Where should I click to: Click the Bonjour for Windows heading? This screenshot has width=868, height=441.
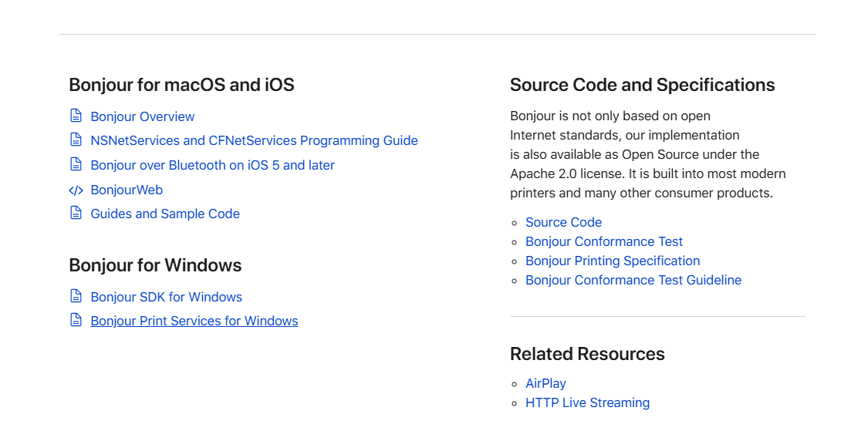[x=155, y=265]
